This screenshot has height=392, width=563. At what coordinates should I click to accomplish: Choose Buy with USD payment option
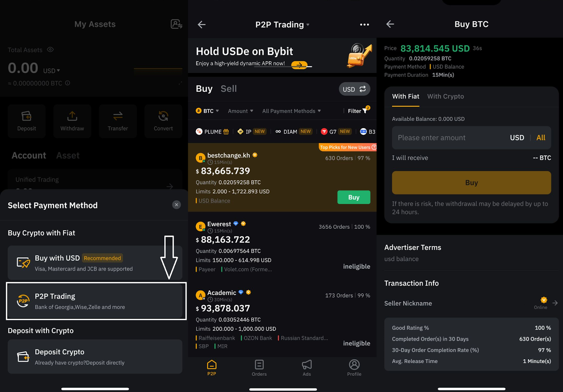pos(95,263)
